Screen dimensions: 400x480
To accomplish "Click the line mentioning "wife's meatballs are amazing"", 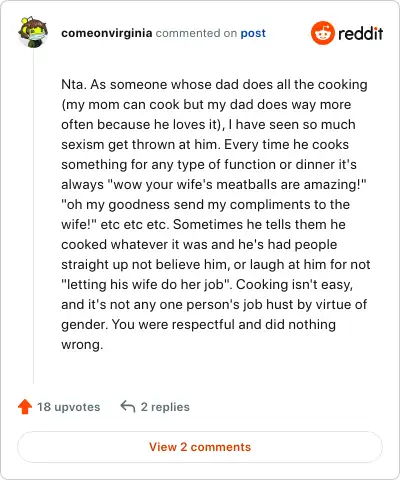I will (x=214, y=184).
